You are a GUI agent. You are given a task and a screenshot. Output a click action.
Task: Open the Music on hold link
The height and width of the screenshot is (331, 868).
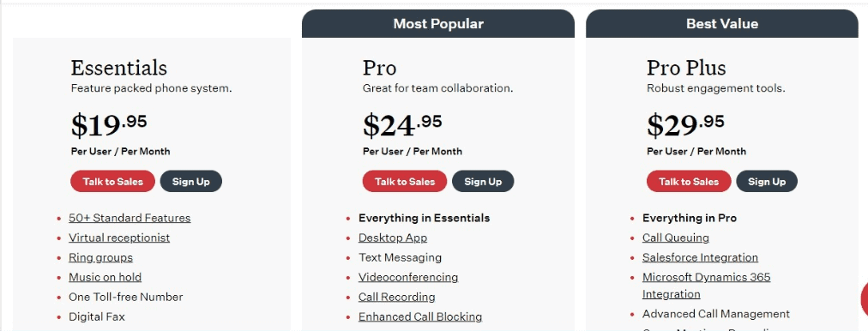pyautogui.click(x=105, y=277)
